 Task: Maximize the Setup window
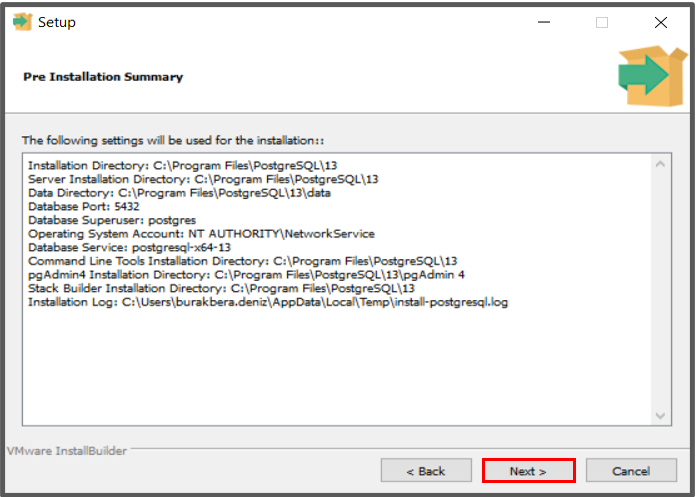(x=602, y=22)
